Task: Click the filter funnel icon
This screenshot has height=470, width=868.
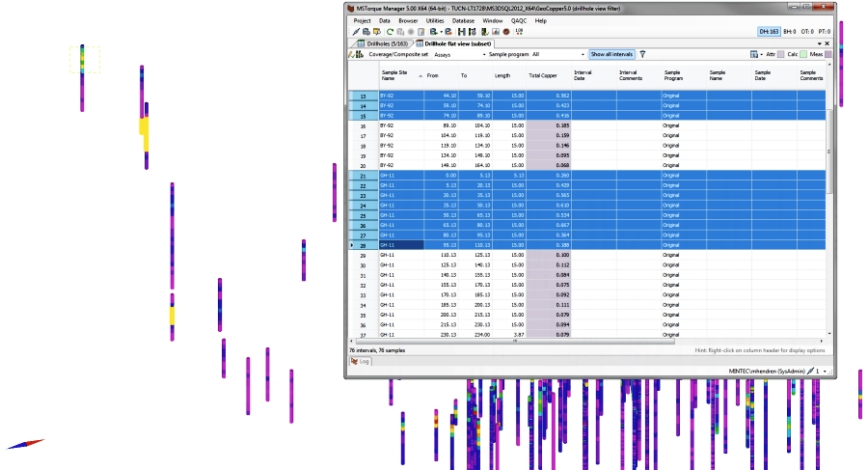Action: [642, 55]
